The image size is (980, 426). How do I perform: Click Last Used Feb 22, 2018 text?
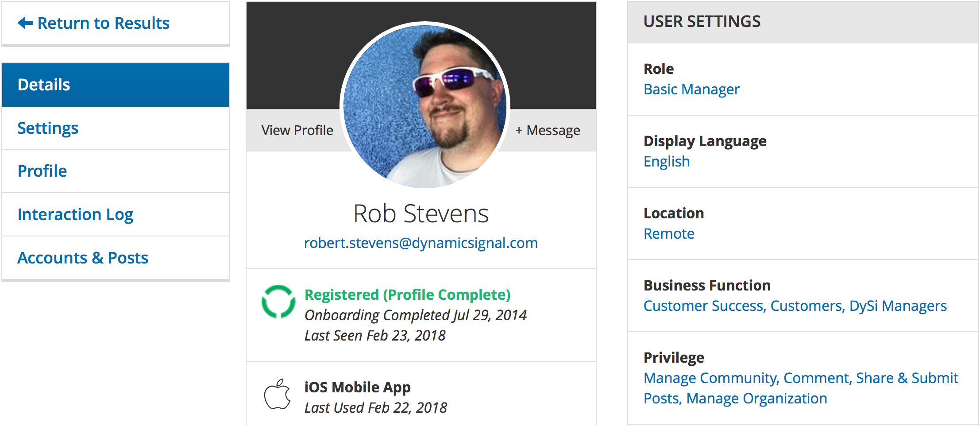(x=376, y=407)
